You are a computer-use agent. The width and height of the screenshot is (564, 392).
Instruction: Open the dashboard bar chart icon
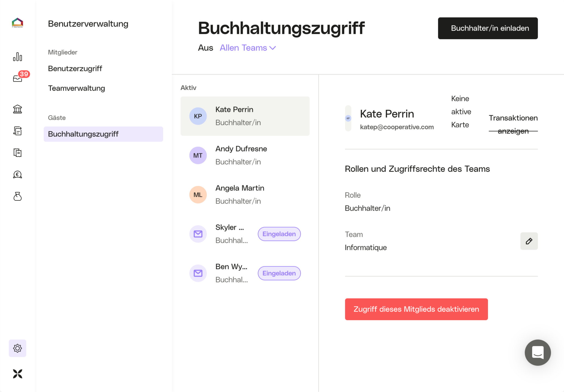[x=17, y=57]
